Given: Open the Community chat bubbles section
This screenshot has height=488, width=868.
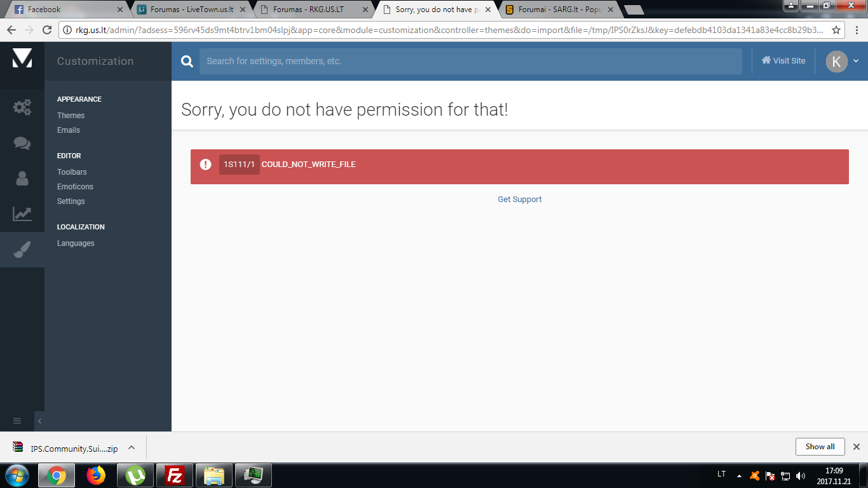Looking at the screenshot, I should [22, 143].
